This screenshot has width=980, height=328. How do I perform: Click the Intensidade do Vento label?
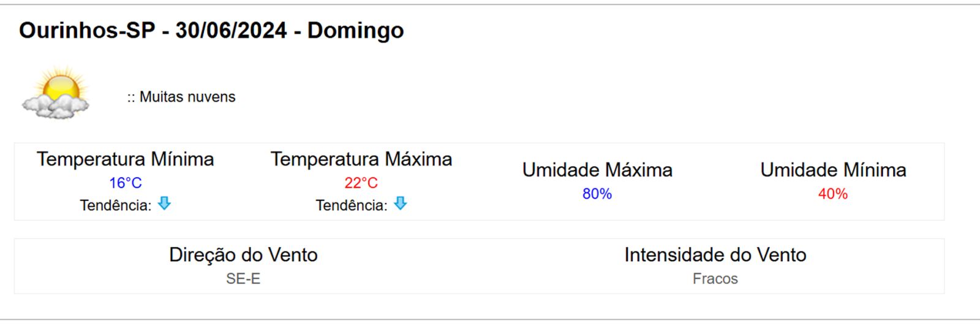pos(715,255)
